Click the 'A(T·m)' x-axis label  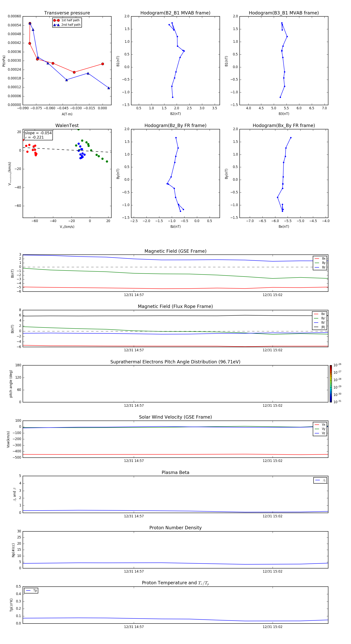[67, 114]
